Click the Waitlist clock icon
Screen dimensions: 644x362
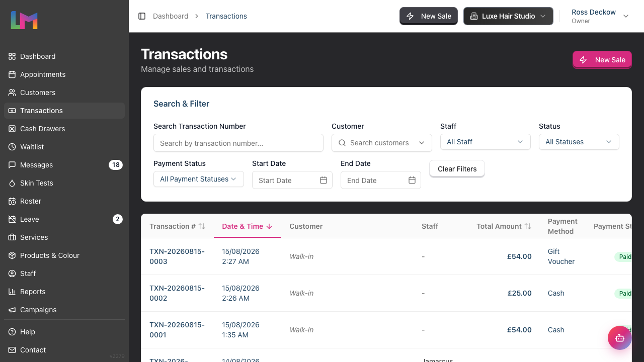tap(12, 147)
